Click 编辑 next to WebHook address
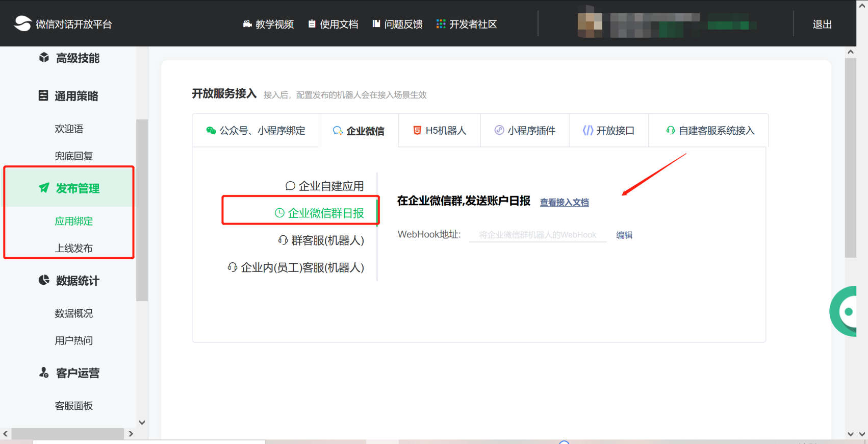868x444 pixels. pyautogui.click(x=624, y=235)
